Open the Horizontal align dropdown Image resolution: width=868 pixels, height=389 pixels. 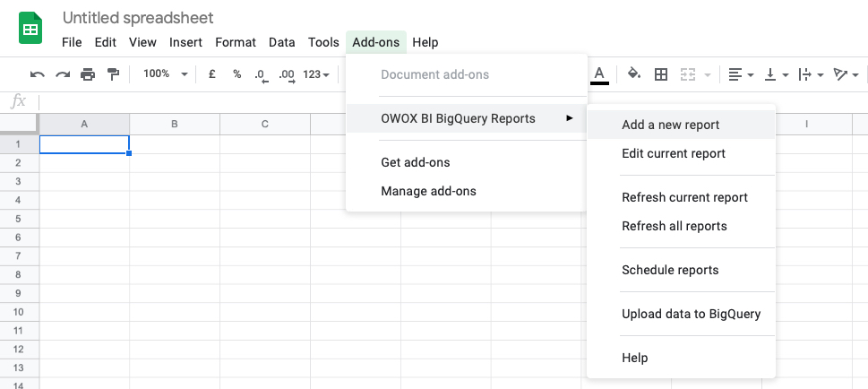tap(741, 74)
